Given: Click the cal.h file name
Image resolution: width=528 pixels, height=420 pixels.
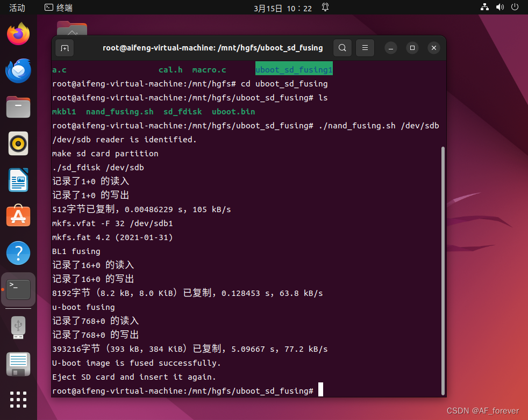Looking at the screenshot, I should [170, 70].
